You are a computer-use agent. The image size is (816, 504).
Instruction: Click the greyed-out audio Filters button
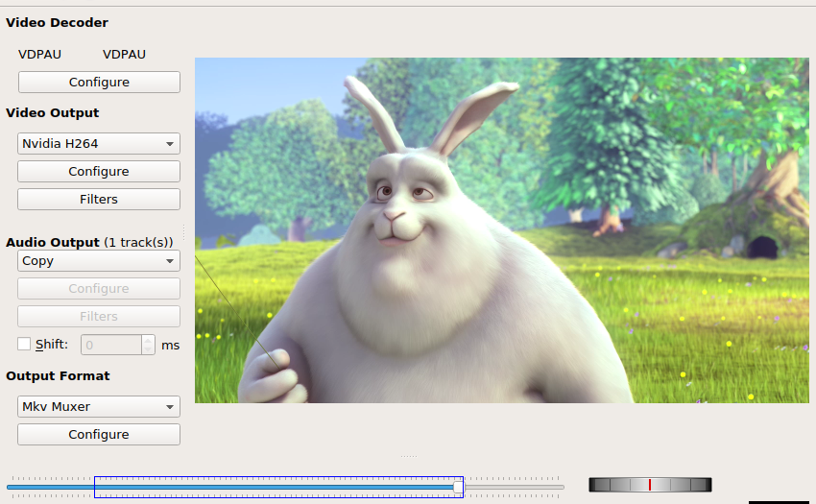[x=99, y=317]
